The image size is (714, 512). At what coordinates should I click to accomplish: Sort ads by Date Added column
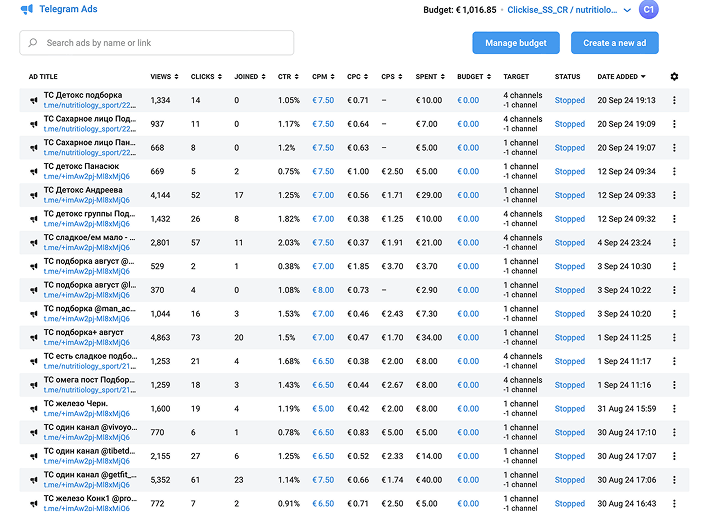click(x=621, y=76)
